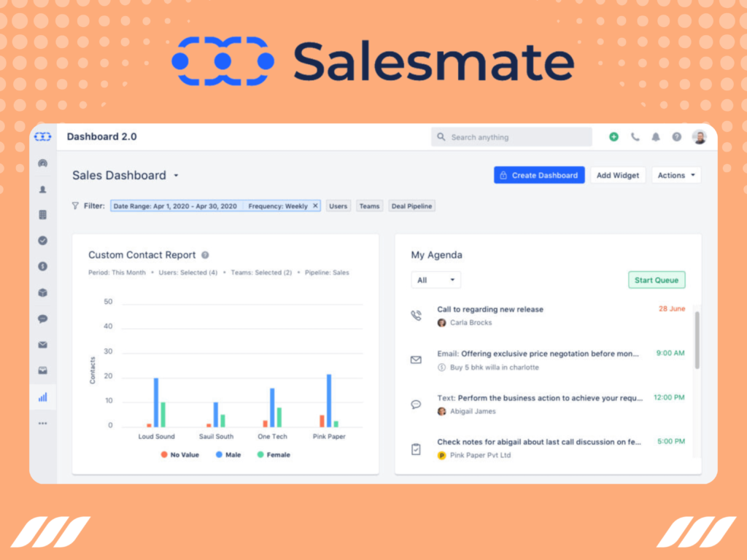Screen dimensions: 747x560
Task: Remove the Frequency: Weekly filter chip
Action: pos(314,206)
